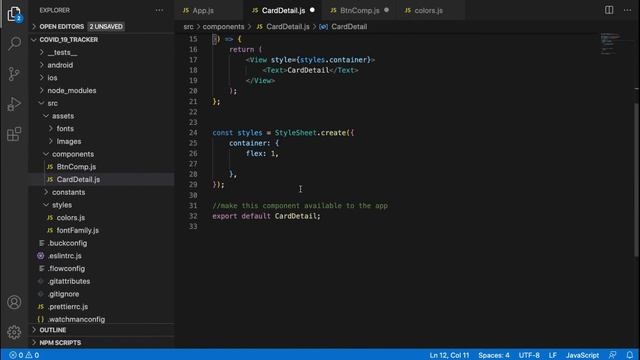Open Explorer more actions ellipsis
640x360 pixels.
[159, 10]
